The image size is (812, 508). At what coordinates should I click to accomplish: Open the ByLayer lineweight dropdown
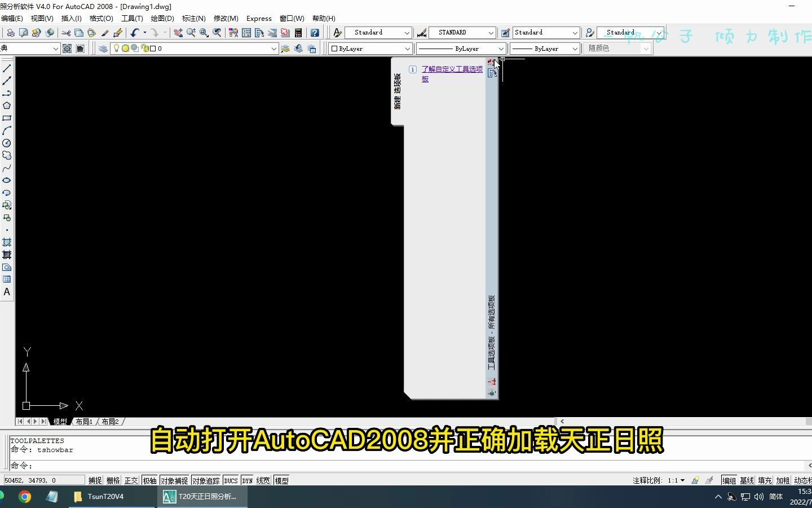pyautogui.click(x=545, y=49)
